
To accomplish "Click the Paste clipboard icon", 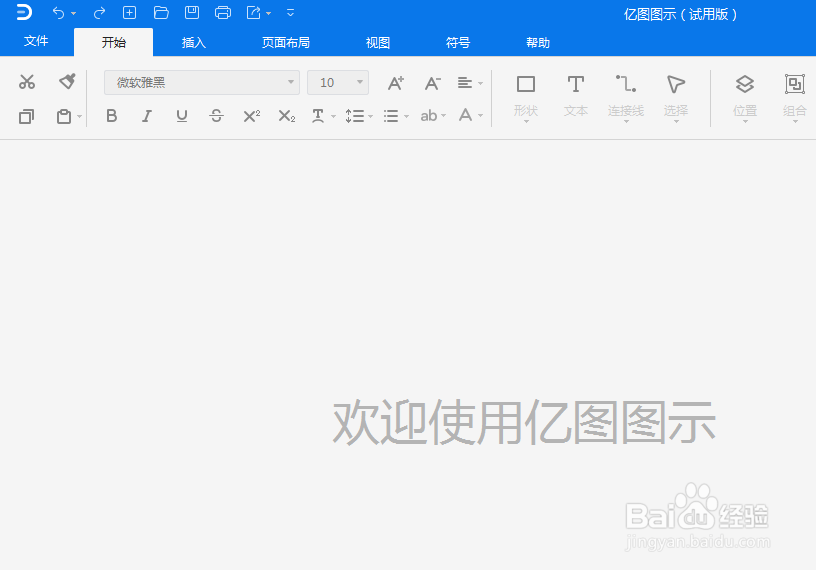I will pos(63,116).
